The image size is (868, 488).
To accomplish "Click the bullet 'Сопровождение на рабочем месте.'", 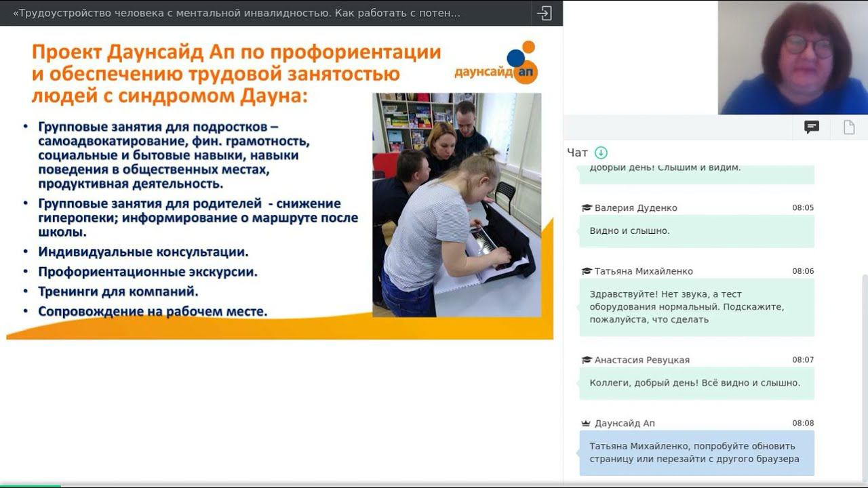I will tap(153, 312).
